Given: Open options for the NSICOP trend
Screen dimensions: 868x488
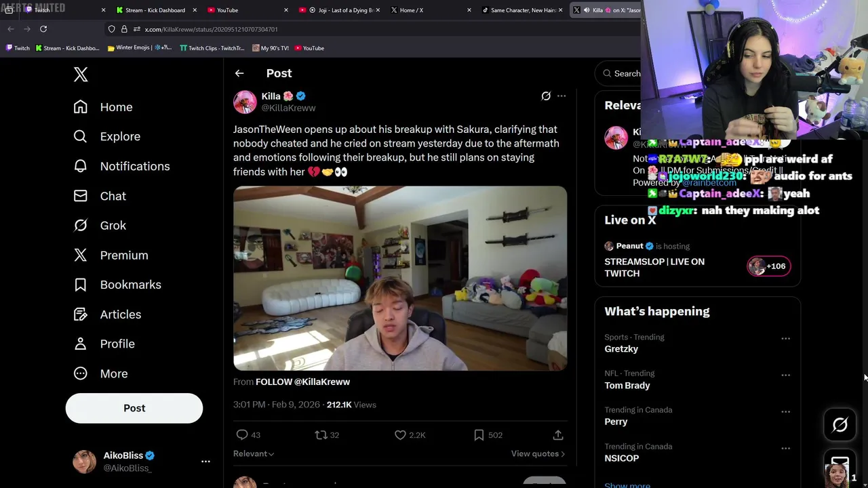Looking at the screenshot, I should coord(785,448).
